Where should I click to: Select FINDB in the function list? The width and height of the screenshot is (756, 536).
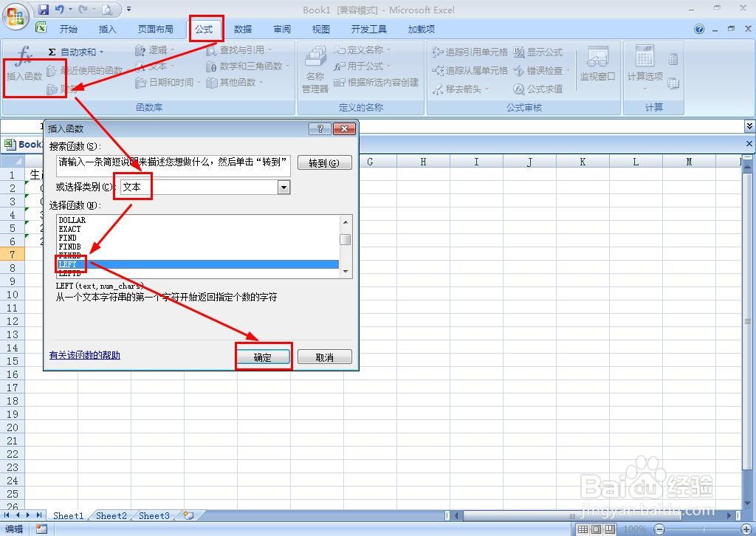coord(198,247)
